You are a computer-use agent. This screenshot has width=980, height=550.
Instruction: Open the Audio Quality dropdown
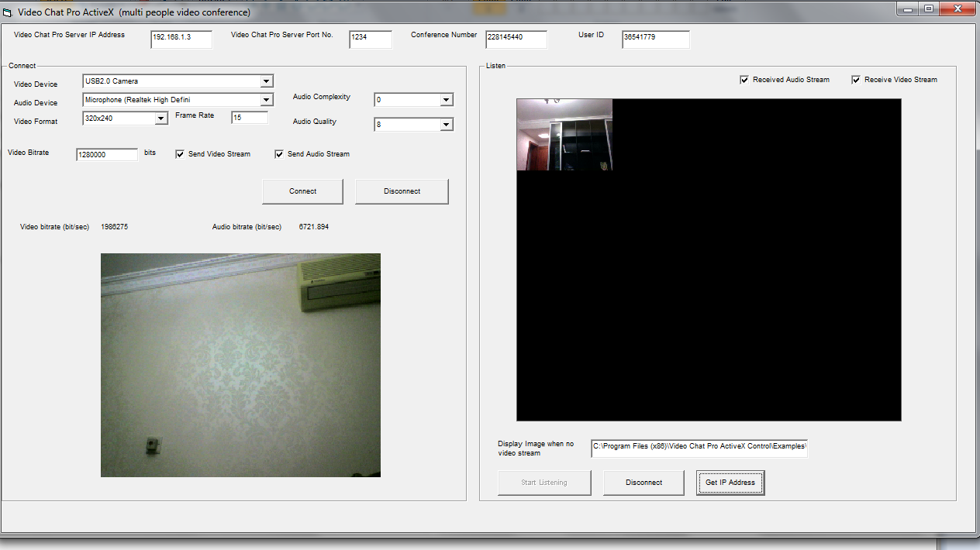click(x=446, y=125)
